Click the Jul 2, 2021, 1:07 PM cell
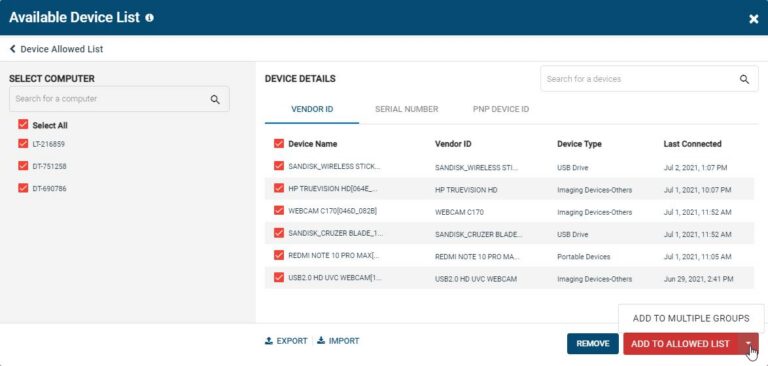This screenshot has height=366, width=768. coord(695,168)
